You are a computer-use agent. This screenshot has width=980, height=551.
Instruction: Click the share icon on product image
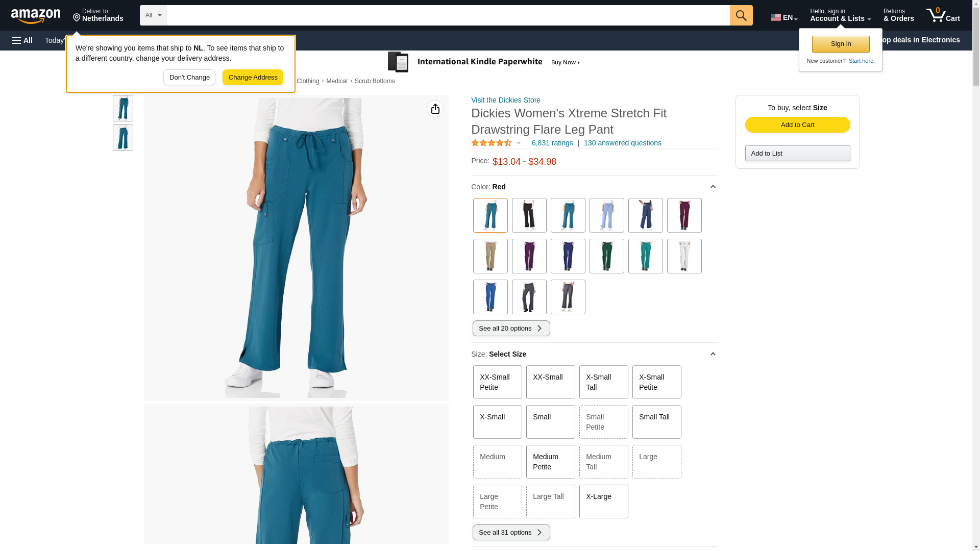coord(435,109)
